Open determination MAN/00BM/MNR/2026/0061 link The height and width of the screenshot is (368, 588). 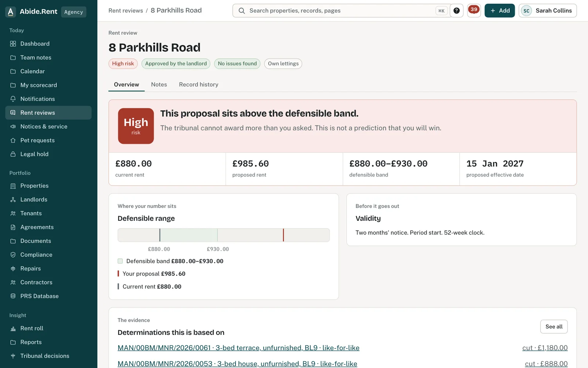(239, 348)
